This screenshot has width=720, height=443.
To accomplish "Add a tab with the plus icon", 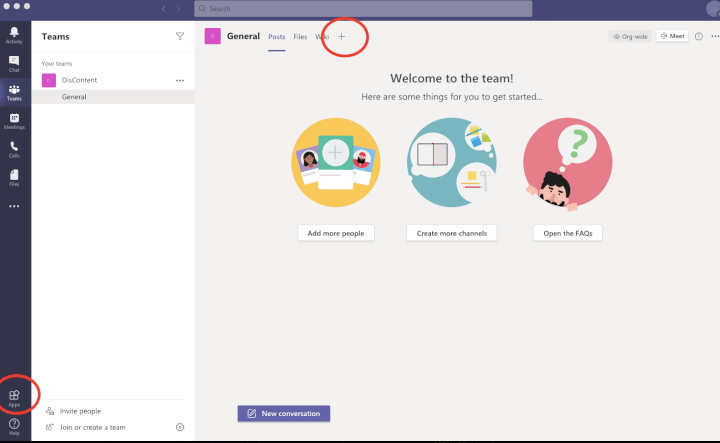I will pyautogui.click(x=341, y=36).
